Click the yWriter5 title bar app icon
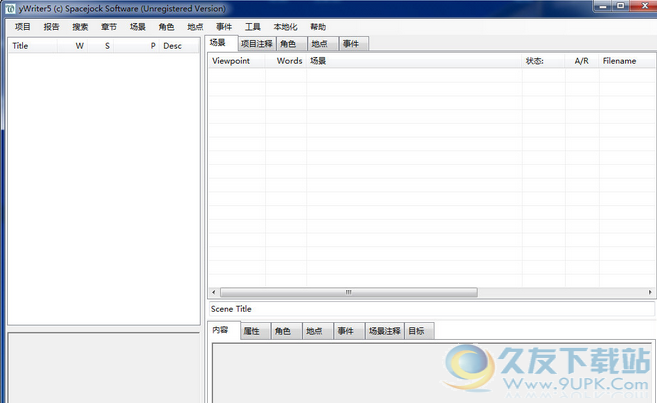The image size is (657, 403). pos(10,8)
